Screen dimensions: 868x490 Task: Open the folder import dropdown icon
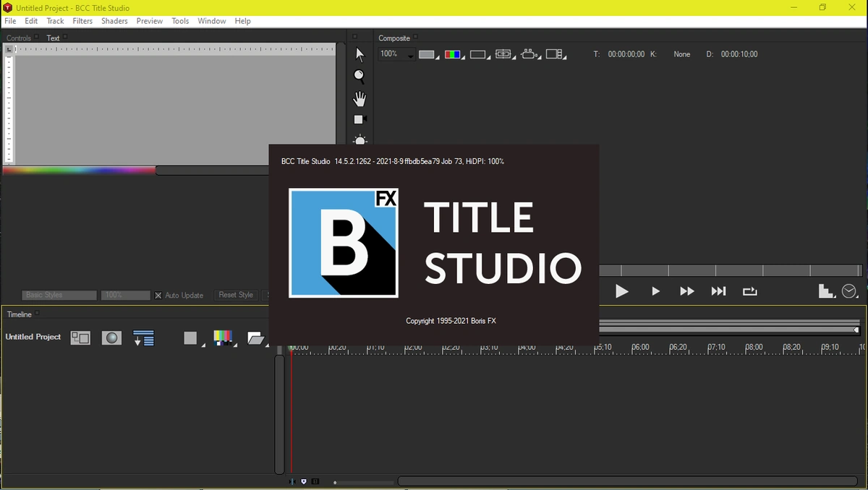pyautogui.click(x=257, y=338)
